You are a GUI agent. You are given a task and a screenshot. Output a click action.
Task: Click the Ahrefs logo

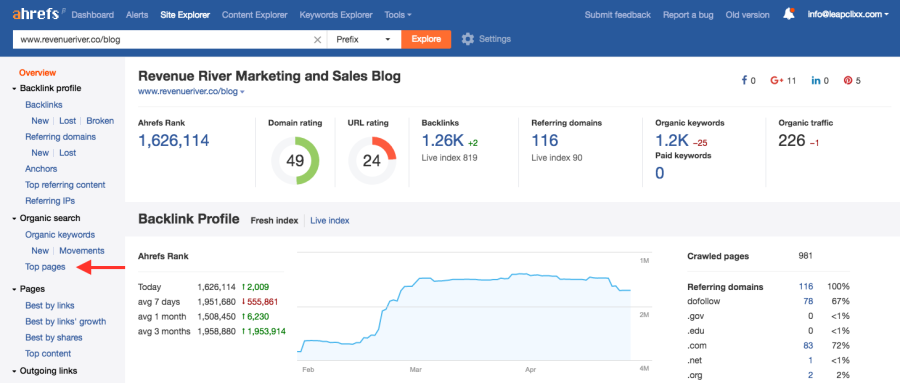[x=36, y=13]
